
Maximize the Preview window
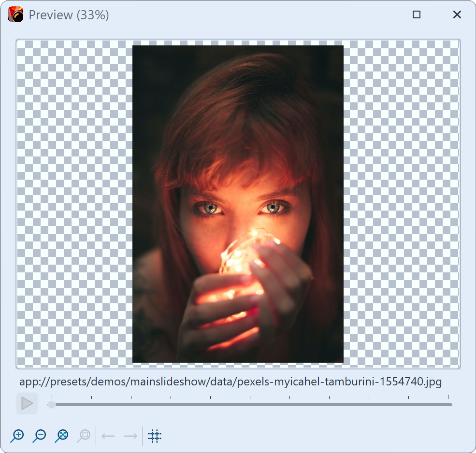click(x=416, y=14)
